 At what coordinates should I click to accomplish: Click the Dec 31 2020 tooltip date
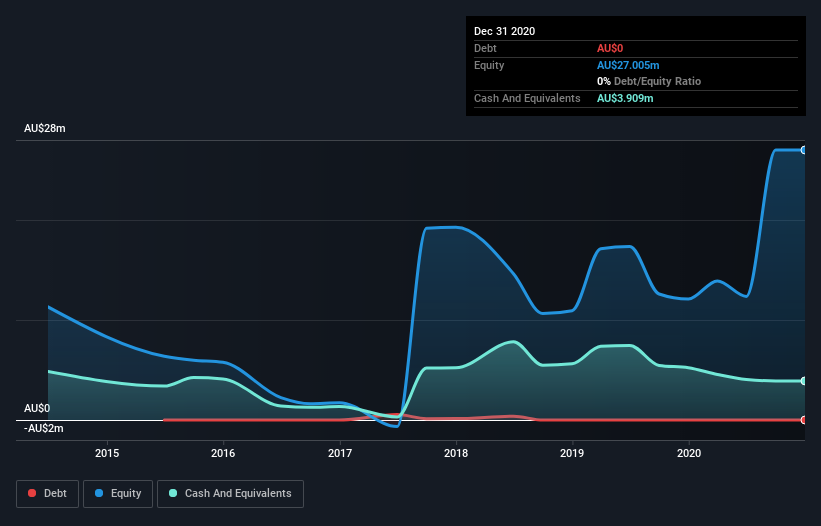[504, 31]
